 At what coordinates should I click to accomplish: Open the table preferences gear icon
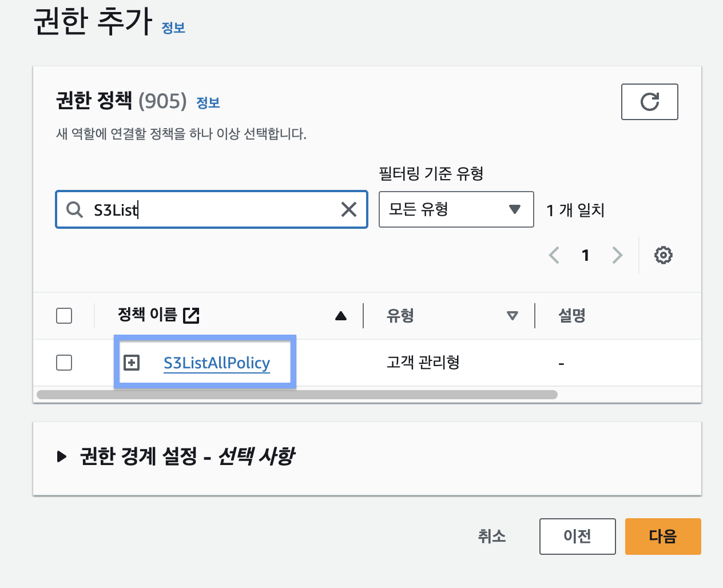point(663,255)
